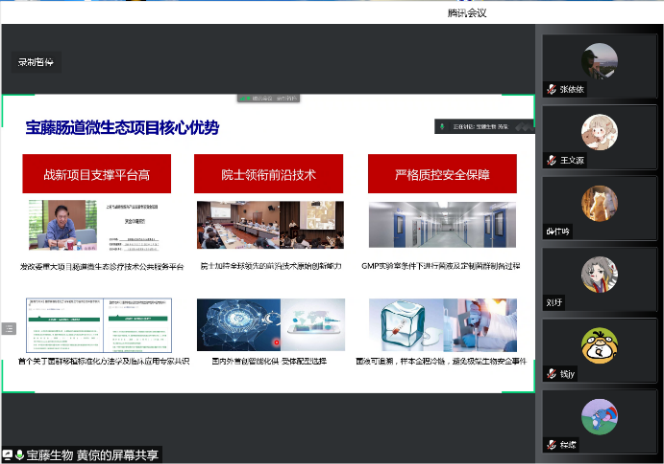Click the 院士领衔前沿技术 red header
664x464 pixels.
(268, 174)
